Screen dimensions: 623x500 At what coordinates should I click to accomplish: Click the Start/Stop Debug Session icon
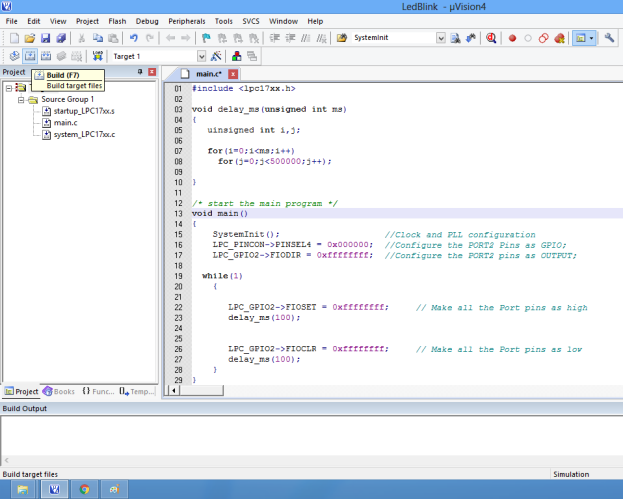point(491,38)
